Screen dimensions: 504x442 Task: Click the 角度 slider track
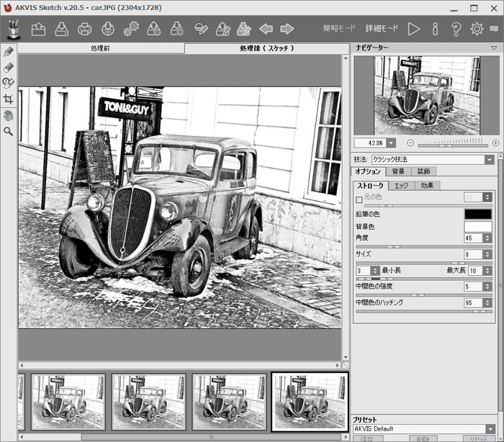[x=424, y=247]
